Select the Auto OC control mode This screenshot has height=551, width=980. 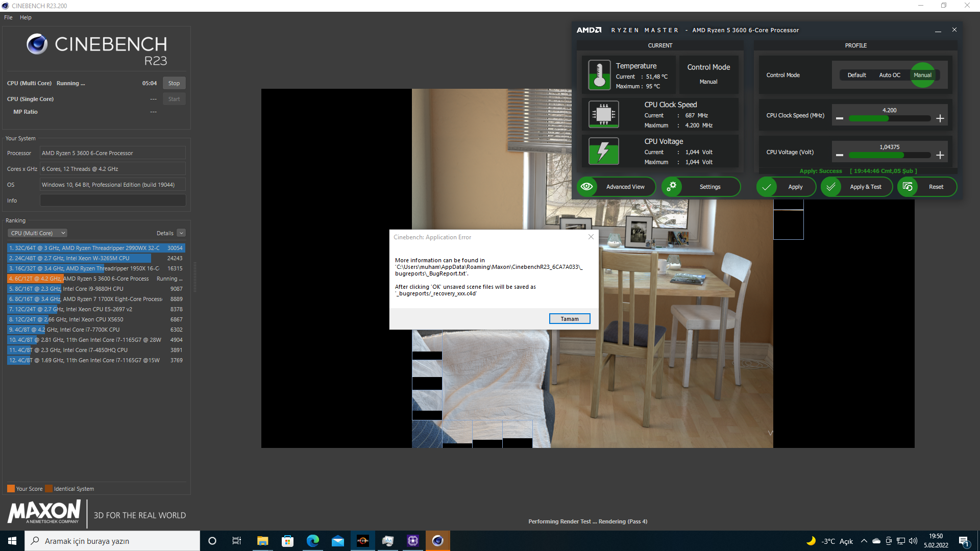pos(890,75)
